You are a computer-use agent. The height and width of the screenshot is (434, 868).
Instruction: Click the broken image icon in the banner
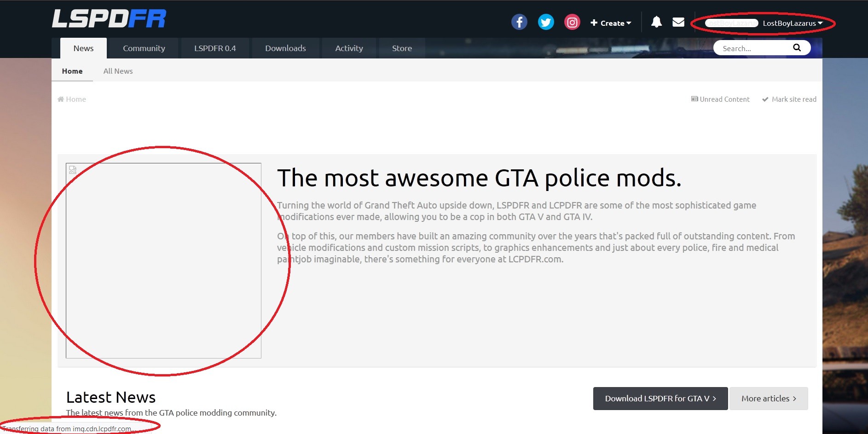point(73,170)
